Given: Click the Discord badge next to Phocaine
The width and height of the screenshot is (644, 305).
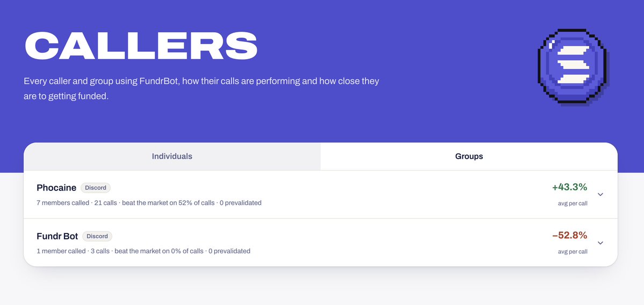Looking at the screenshot, I should 96,188.
